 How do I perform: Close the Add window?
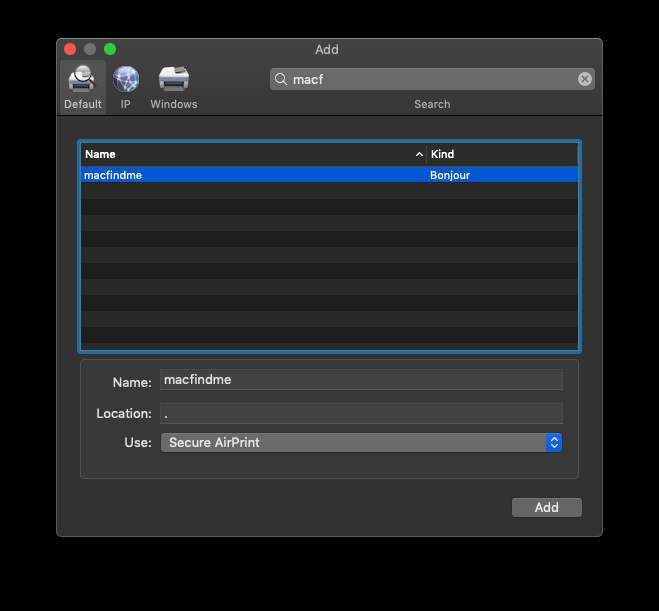pyautogui.click(x=70, y=49)
